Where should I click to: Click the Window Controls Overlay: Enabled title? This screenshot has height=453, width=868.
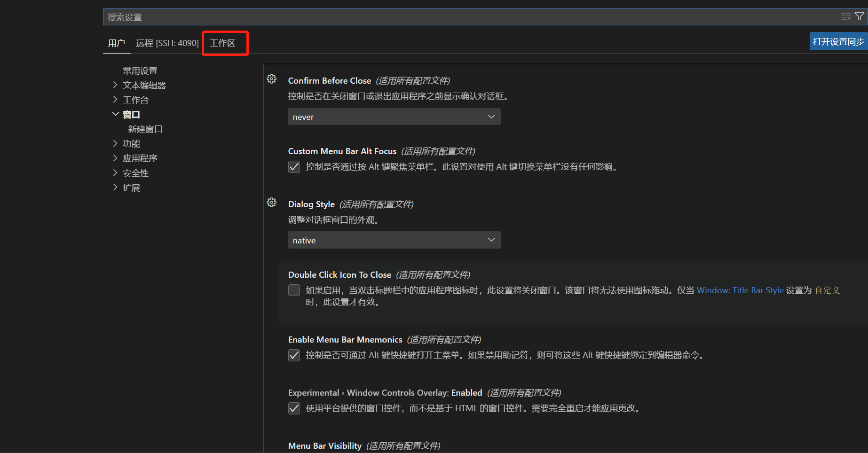[385, 393]
